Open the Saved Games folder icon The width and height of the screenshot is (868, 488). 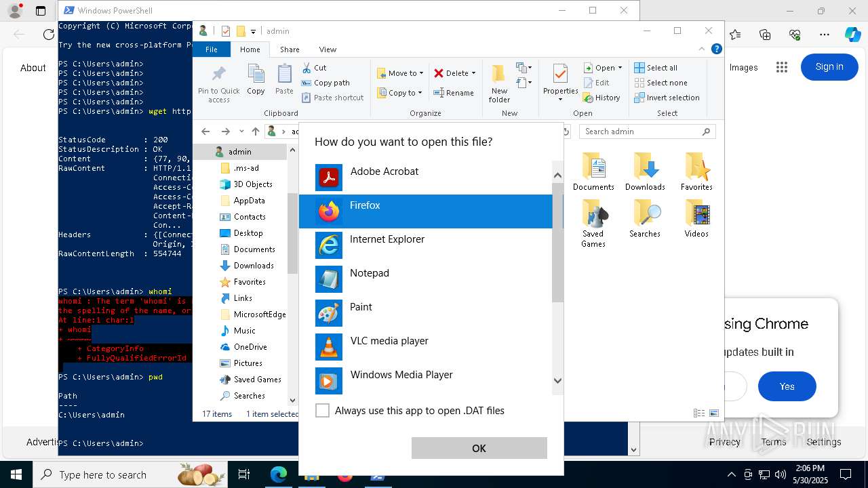[x=593, y=223]
